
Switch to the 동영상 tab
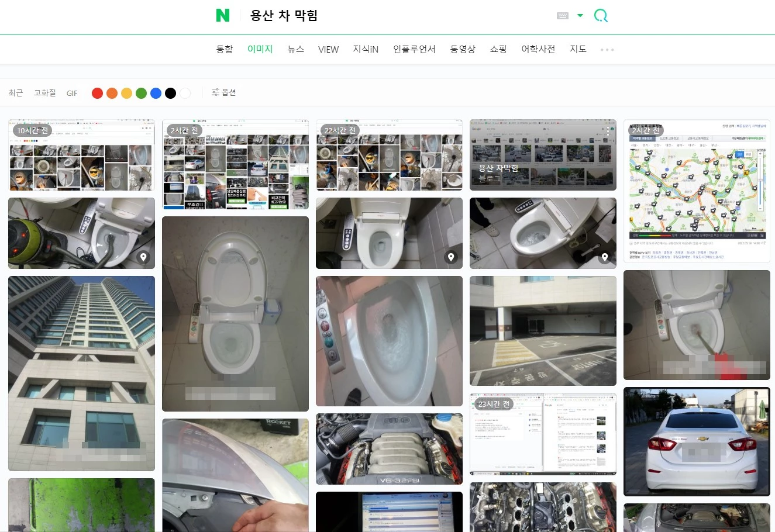click(x=463, y=49)
